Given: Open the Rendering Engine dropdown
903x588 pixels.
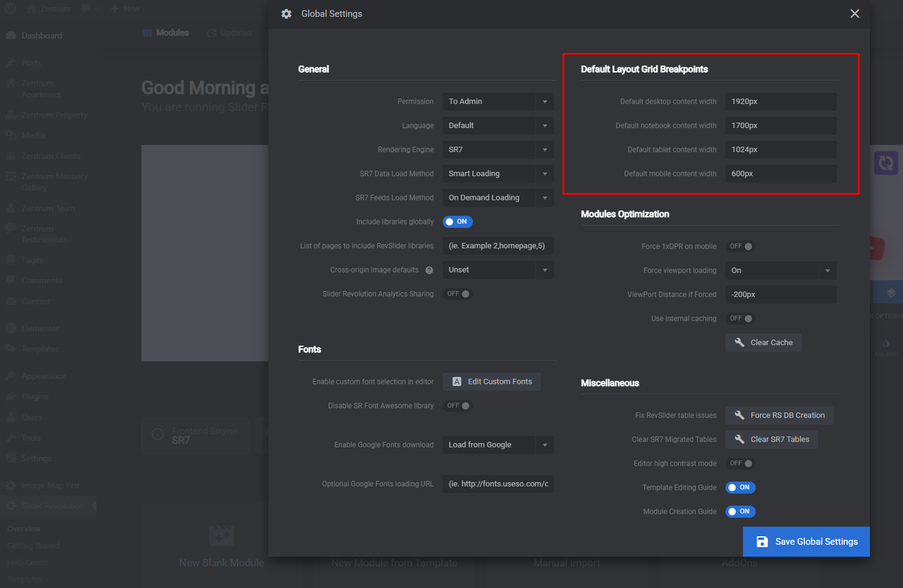Looking at the screenshot, I should 498,150.
